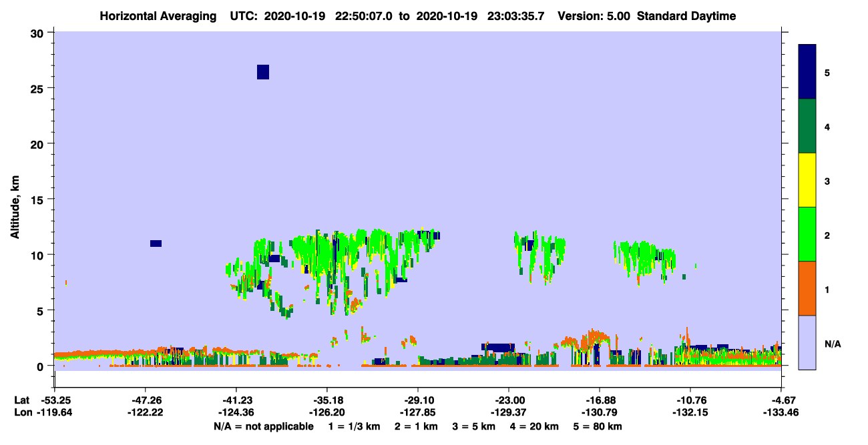868x445 pixels.
Task: Click latitude value -10.76
Action: point(690,400)
